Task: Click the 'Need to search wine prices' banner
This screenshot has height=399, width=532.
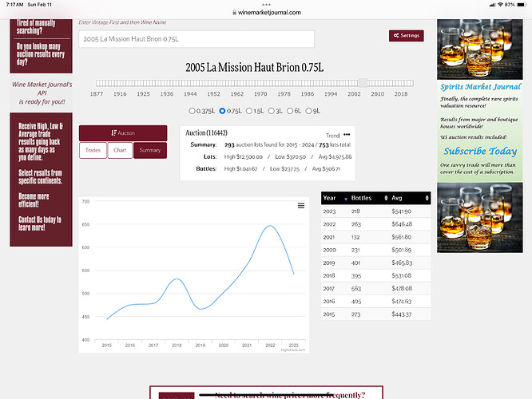Action: point(266,393)
